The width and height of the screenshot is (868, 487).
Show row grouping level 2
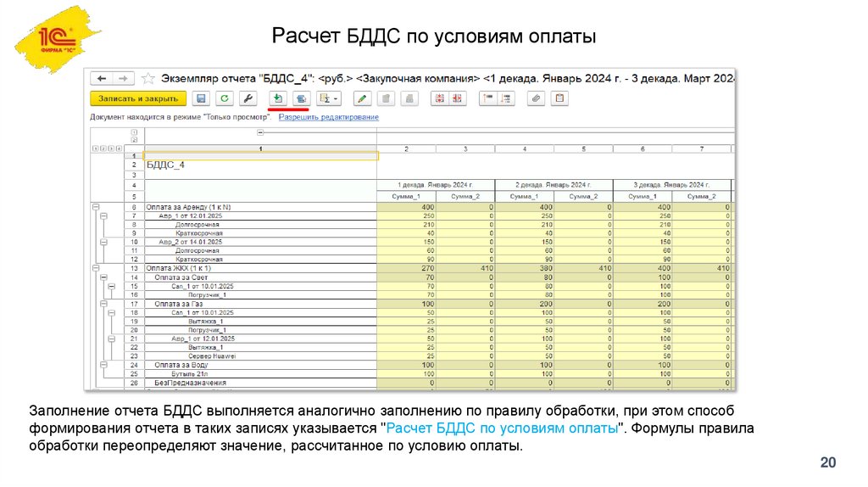[103, 148]
